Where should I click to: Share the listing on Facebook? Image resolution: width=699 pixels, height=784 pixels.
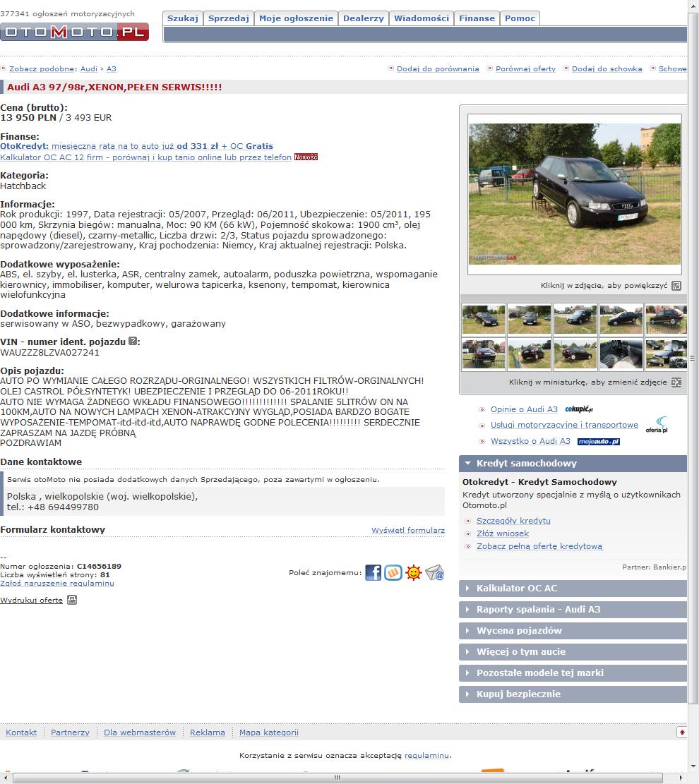(373, 572)
